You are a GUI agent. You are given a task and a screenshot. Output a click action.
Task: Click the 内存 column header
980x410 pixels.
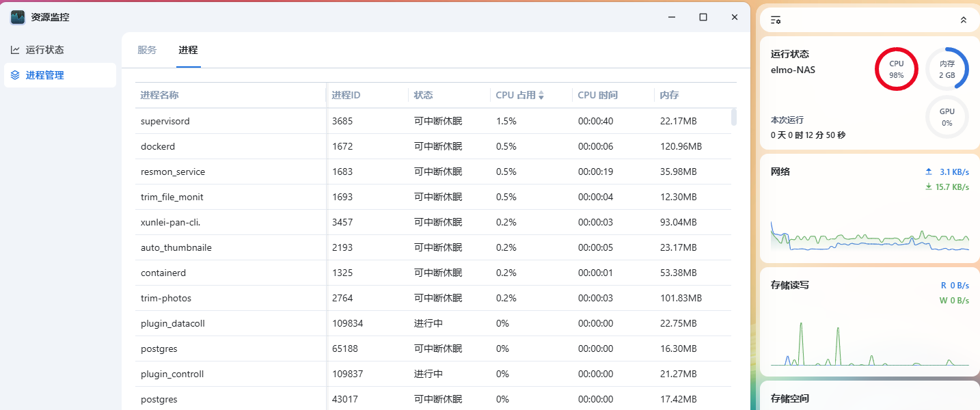point(669,96)
